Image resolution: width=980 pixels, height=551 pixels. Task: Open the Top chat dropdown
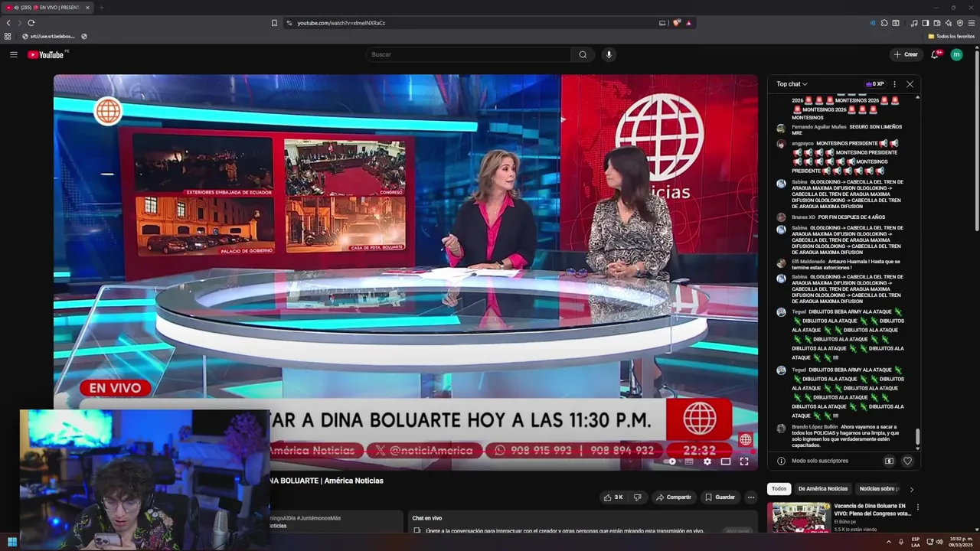tap(792, 84)
